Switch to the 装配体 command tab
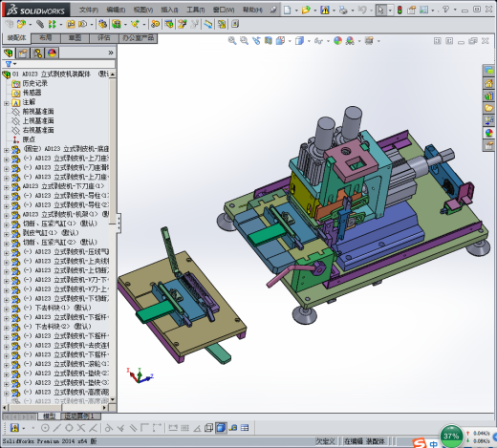Screen dimensions: 497x448 17,38
